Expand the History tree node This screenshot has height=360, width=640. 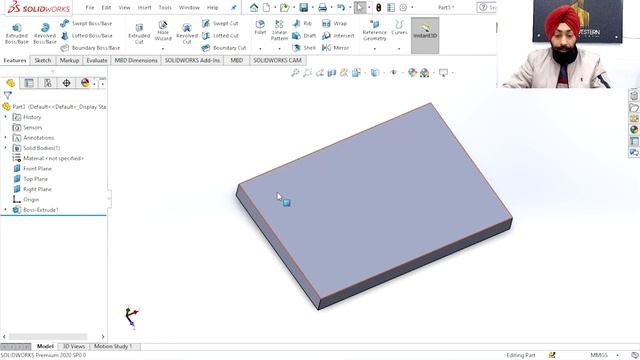tap(5, 117)
